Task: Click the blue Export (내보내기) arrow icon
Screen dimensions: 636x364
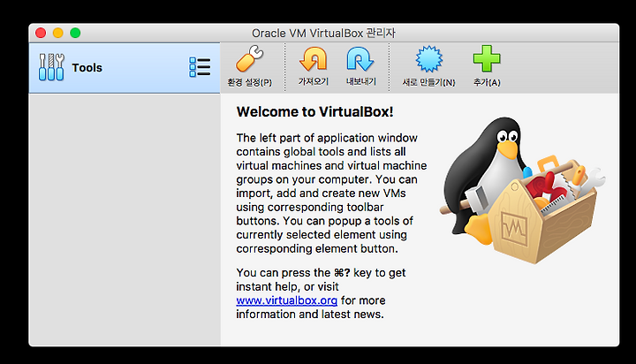Action: coord(360,59)
